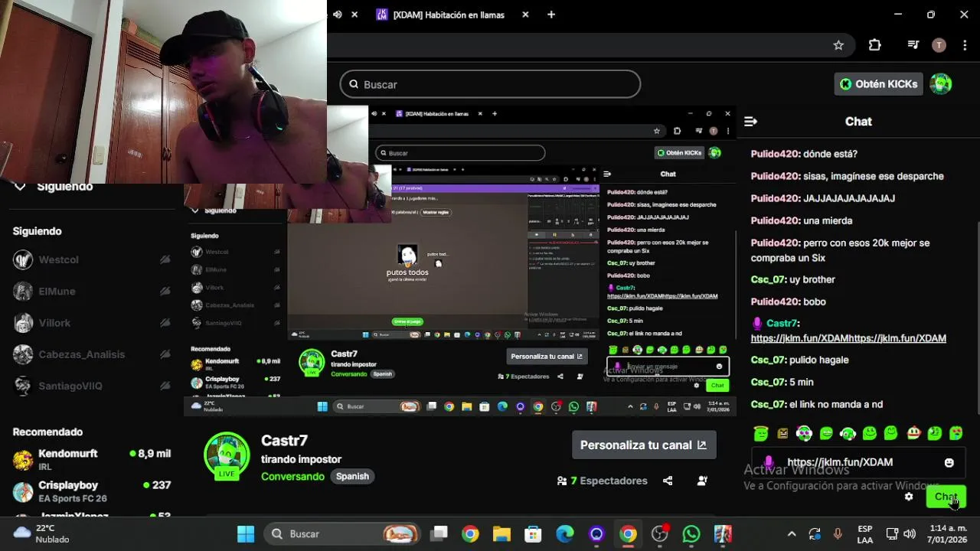Click the Windows taskbar Buscar box
The width and height of the screenshot is (980, 551).
(342, 533)
